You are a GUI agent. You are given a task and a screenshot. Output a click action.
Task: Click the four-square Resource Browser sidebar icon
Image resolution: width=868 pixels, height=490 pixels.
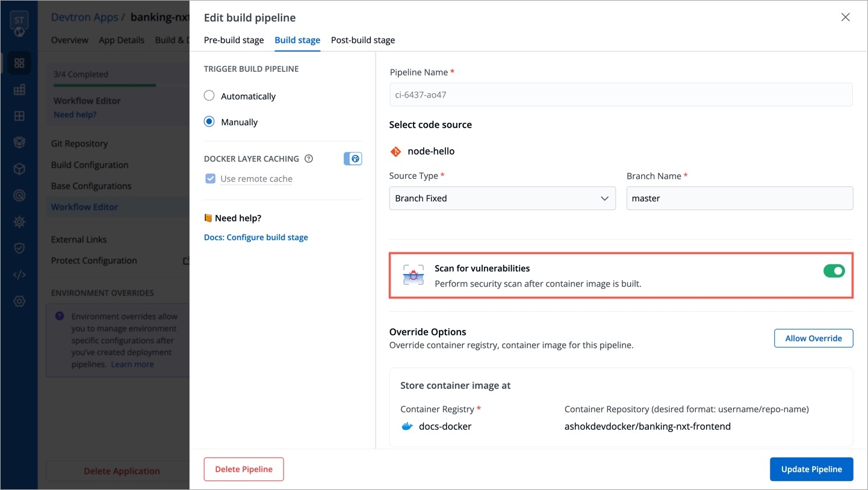pos(19,116)
